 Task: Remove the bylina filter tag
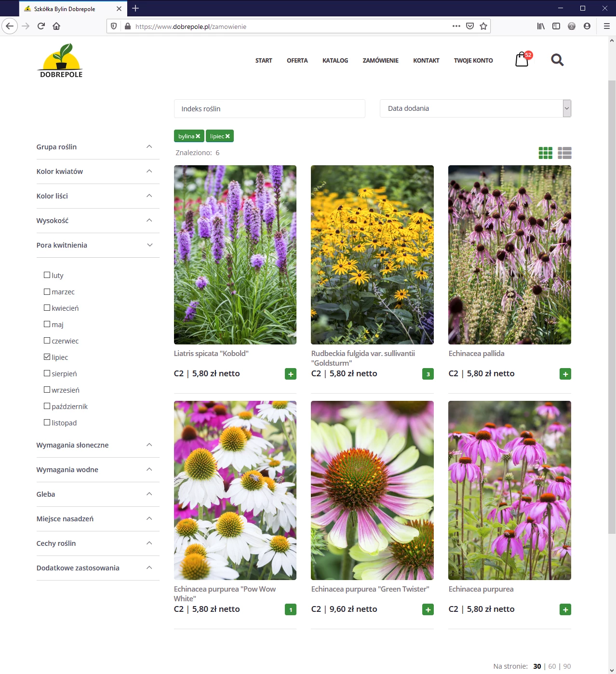[x=198, y=136]
